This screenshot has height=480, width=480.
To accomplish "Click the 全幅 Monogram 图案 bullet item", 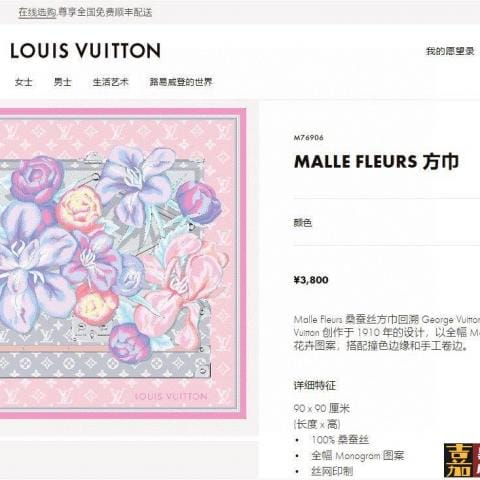I will pos(358,455).
